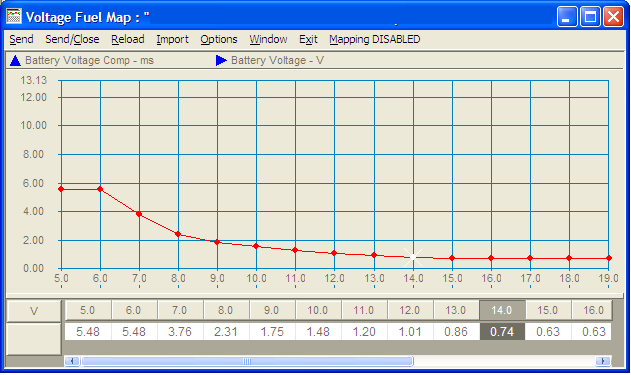This screenshot has width=631, height=375.
Task: Click the 5.0 column header
Action: (x=88, y=310)
